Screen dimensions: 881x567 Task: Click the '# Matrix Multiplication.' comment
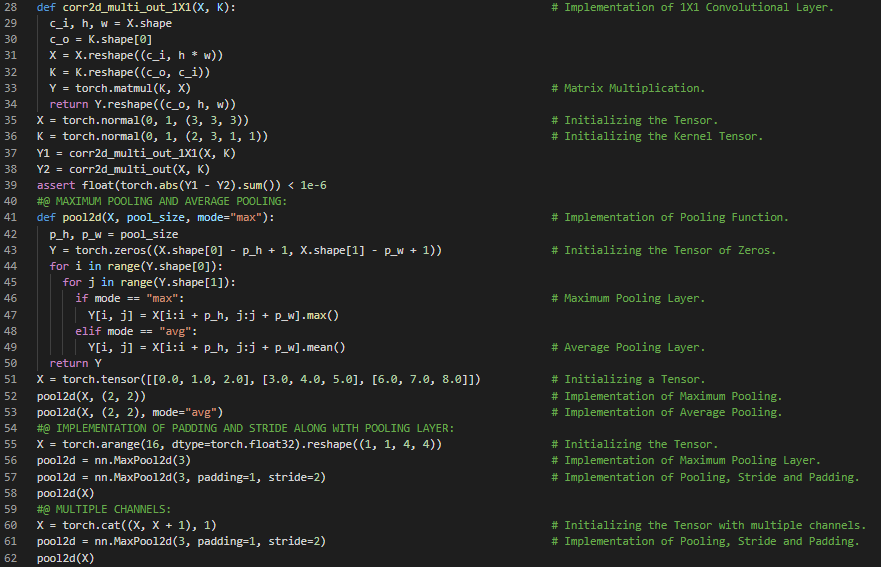click(634, 88)
